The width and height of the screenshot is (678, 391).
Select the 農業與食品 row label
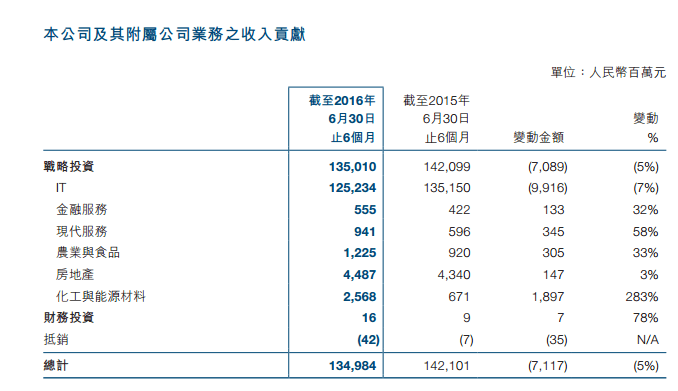[x=88, y=253]
